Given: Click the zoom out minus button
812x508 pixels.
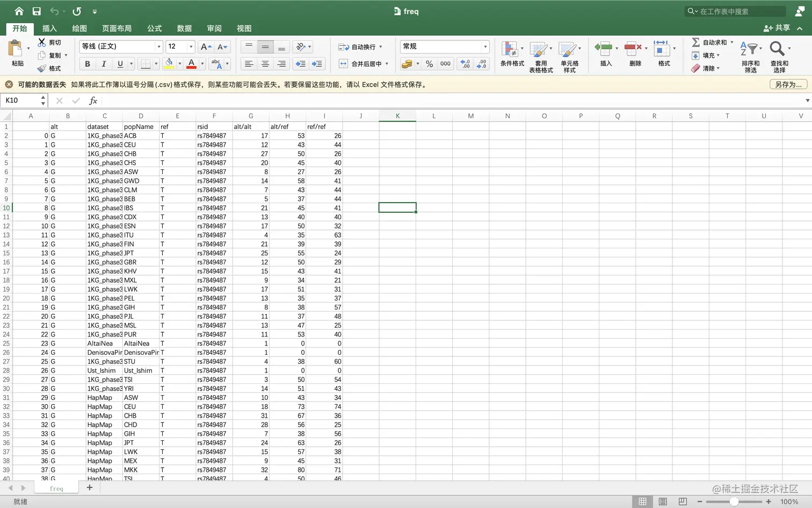Looking at the screenshot, I should pos(700,502).
